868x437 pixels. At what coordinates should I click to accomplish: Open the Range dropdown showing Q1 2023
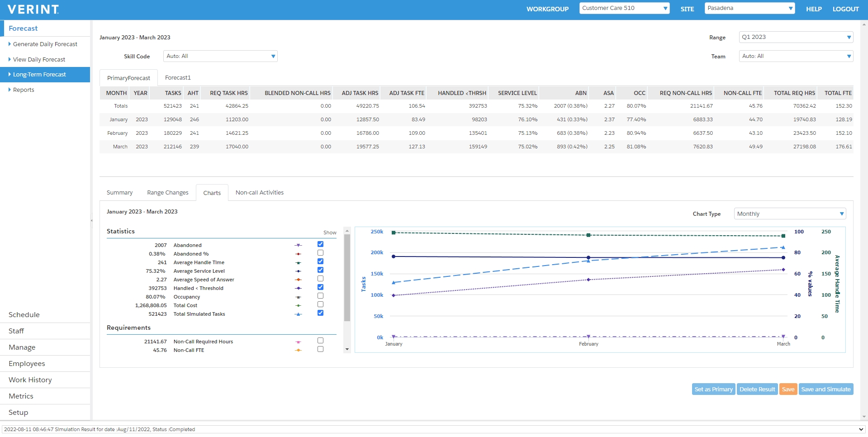coord(796,37)
